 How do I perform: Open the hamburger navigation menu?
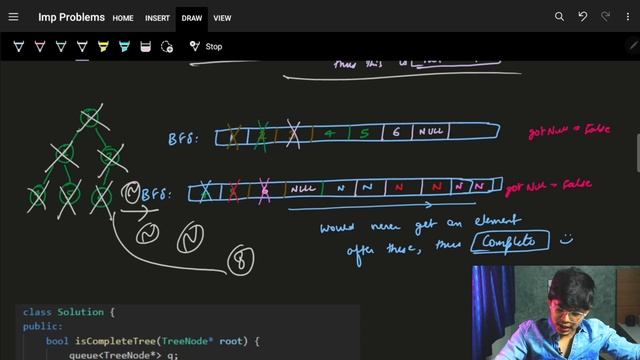tap(13, 17)
